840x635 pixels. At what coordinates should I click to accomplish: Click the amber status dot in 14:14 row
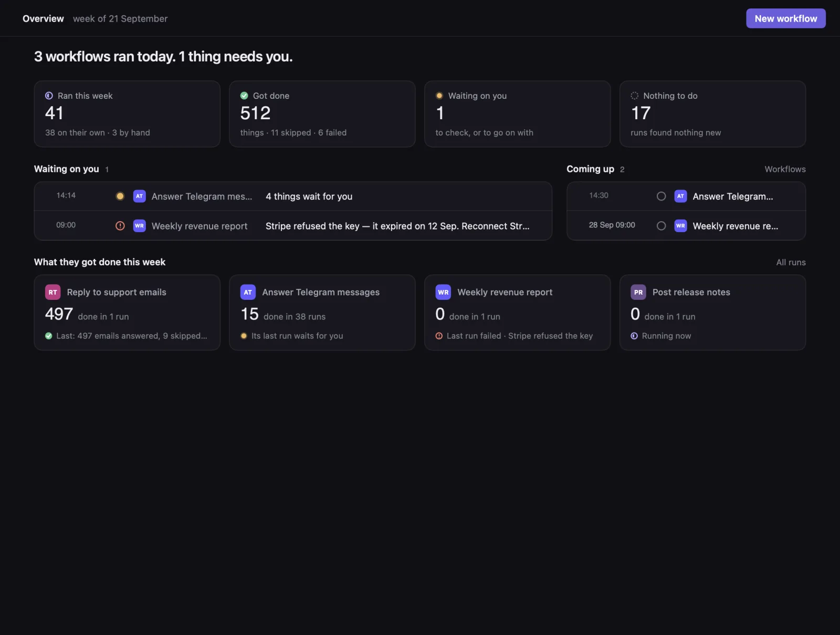tap(120, 196)
